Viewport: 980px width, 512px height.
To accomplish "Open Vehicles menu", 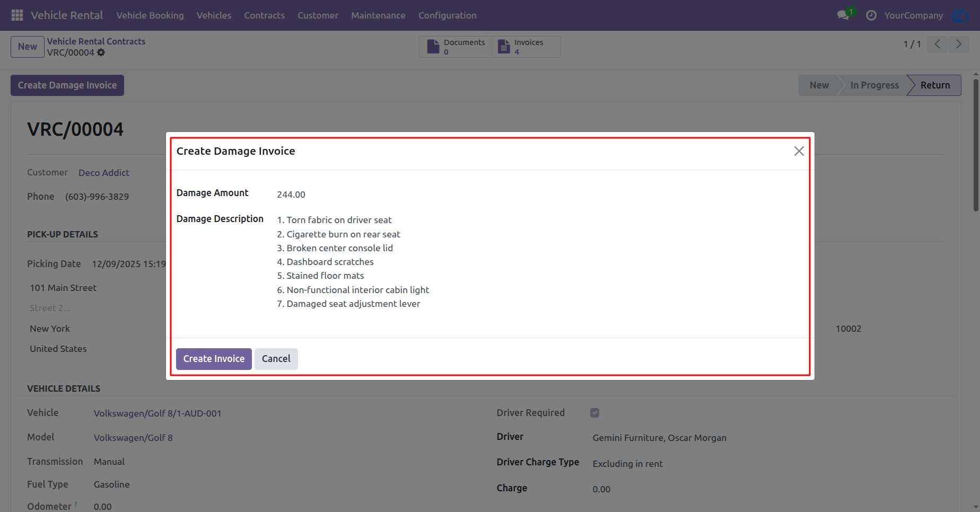I will (x=214, y=15).
